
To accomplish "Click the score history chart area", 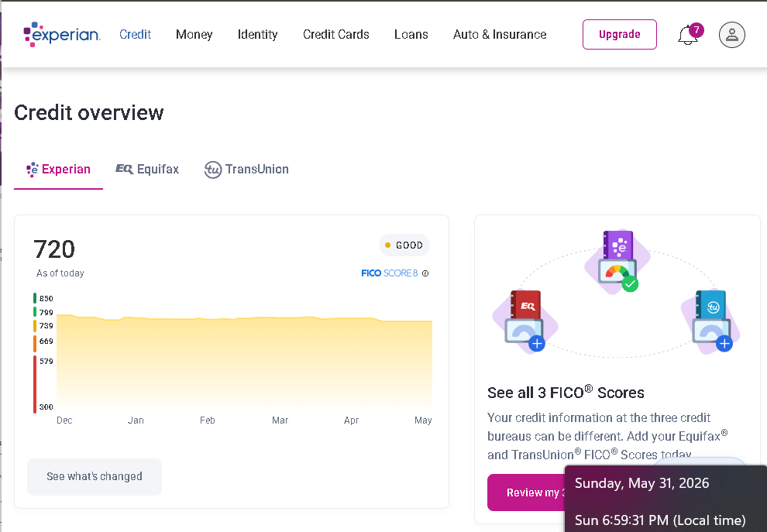I will [245, 362].
